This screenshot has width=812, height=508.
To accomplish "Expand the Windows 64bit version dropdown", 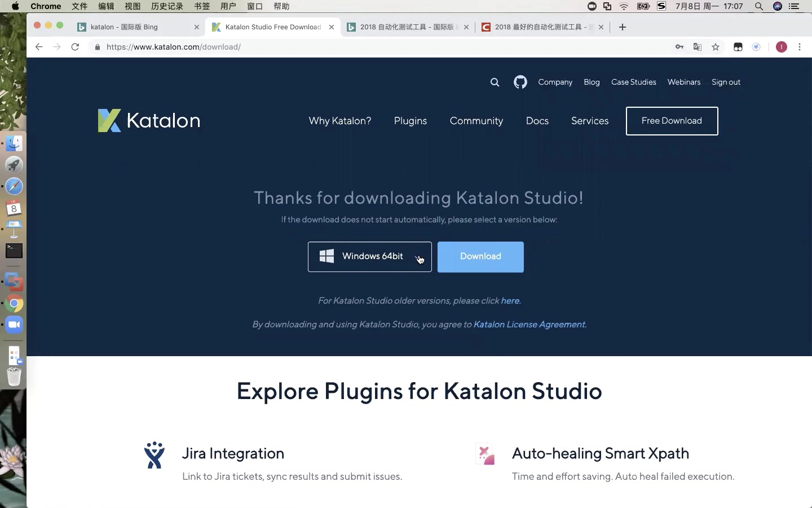I will click(370, 257).
